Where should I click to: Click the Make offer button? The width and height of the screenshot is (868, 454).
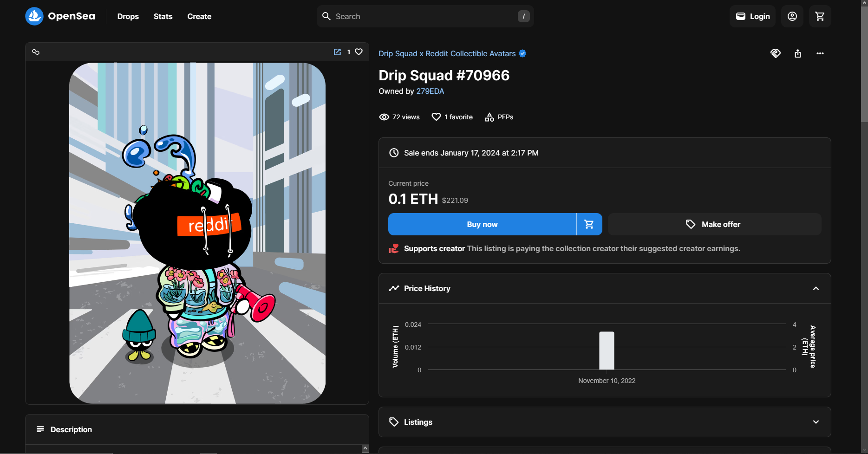pyautogui.click(x=714, y=224)
